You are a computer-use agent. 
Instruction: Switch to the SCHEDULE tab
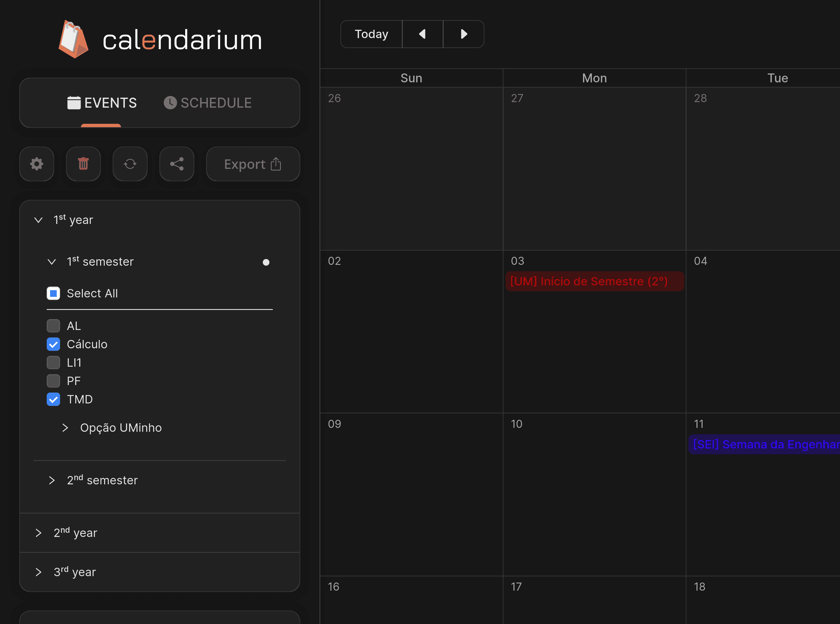[208, 103]
